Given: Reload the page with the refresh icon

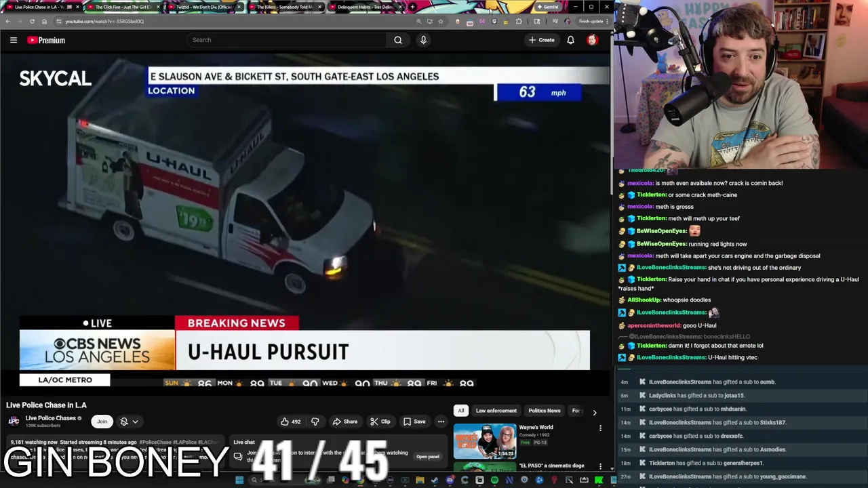Looking at the screenshot, I should tap(32, 21).
